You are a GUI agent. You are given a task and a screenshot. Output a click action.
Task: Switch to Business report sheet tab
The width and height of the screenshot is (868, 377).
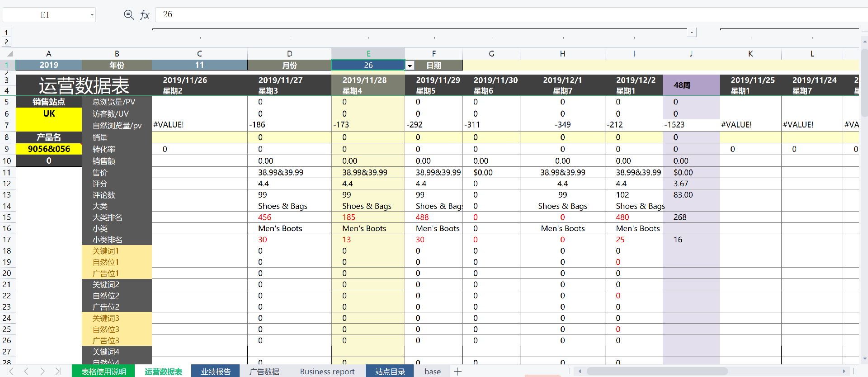pyautogui.click(x=327, y=371)
